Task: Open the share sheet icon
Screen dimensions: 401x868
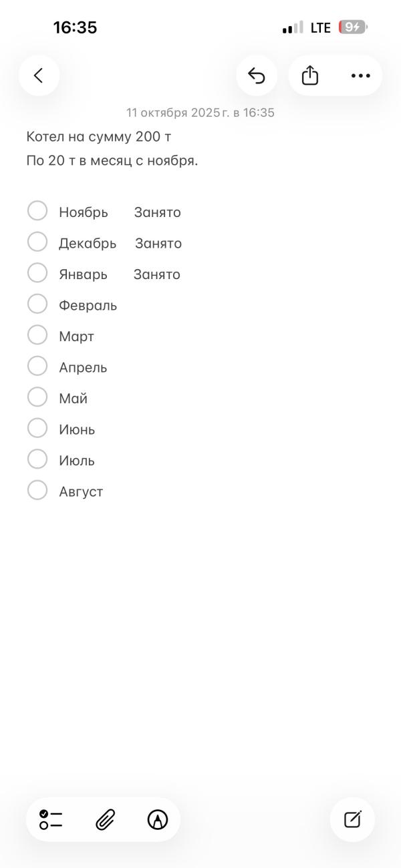Action: click(x=310, y=75)
